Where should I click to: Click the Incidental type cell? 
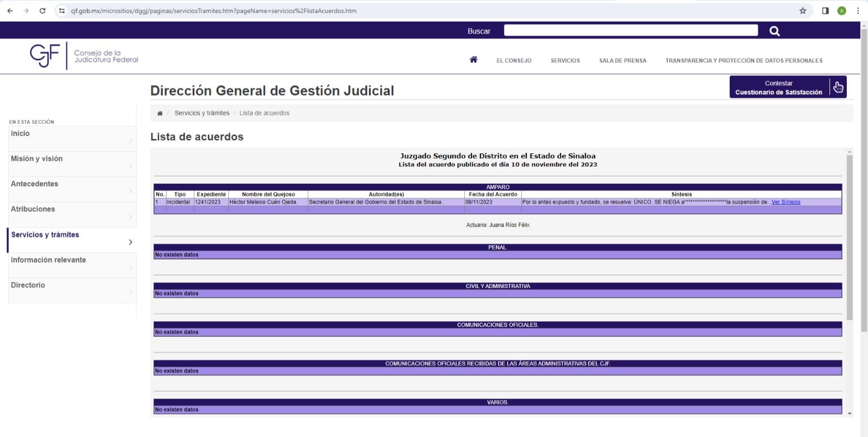pyautogui.click(x=180, y=202)
